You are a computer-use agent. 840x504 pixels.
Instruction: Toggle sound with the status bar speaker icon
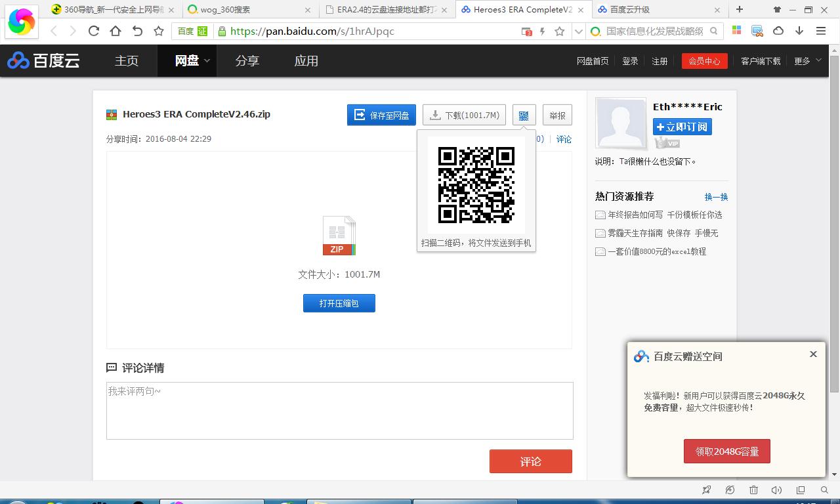click(776, 490)
